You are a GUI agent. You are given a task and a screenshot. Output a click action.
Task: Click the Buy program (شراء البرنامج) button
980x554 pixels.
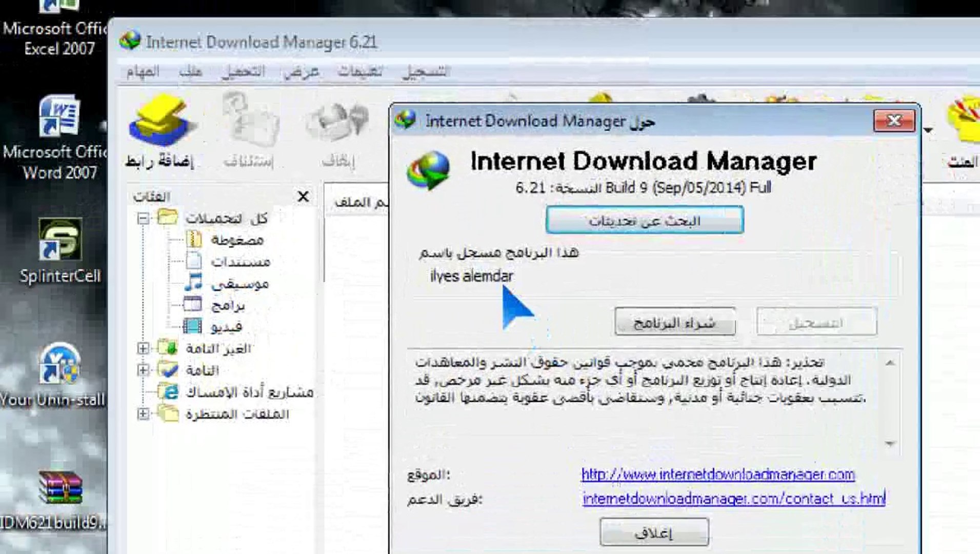click(x=675, y=322)
